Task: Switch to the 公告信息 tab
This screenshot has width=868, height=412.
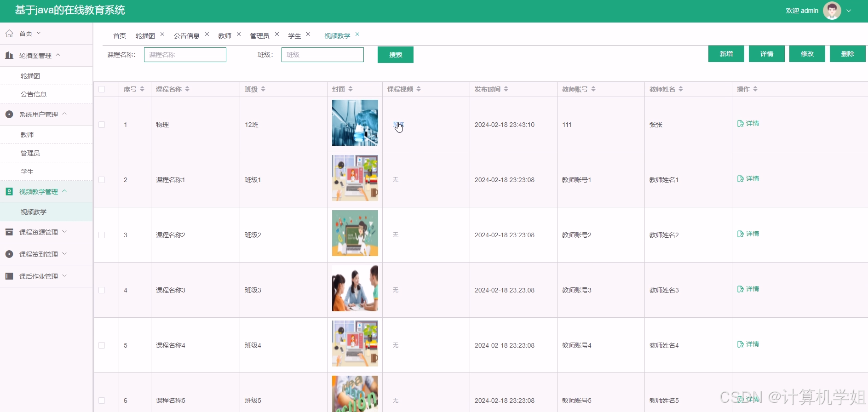Action: (187, 36)
